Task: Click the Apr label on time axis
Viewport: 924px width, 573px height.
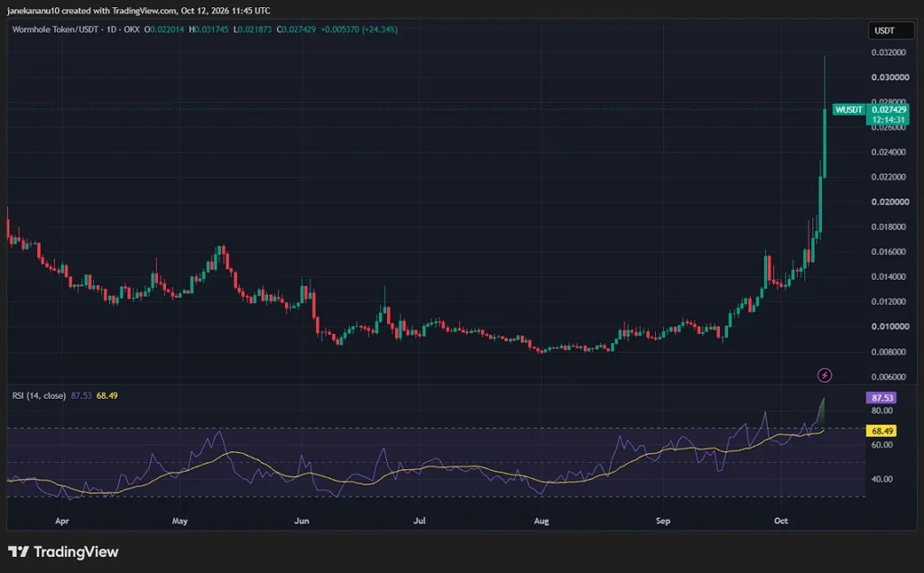Action: (62, 521)
